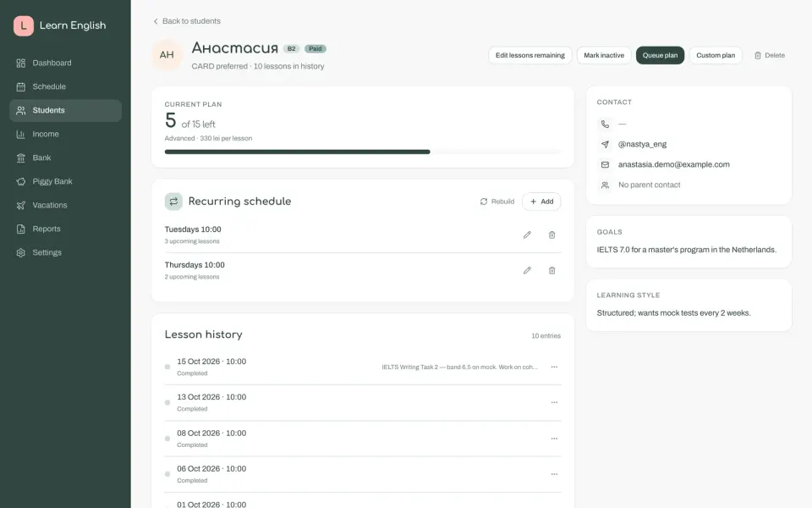
Task: Open options menu for 08 Oct 2026 lesson
Action: (554, 439)
